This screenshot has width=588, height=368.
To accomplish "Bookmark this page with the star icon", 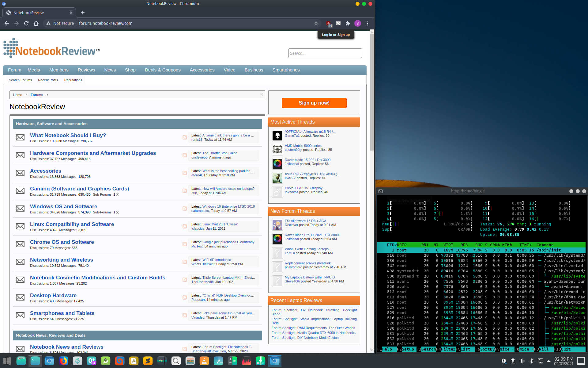I will coord(316,23).
